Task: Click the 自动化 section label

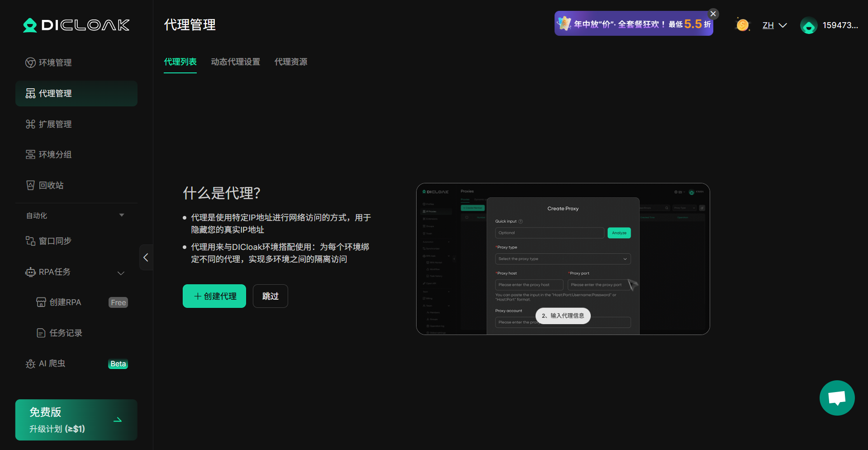Action: 37,215
